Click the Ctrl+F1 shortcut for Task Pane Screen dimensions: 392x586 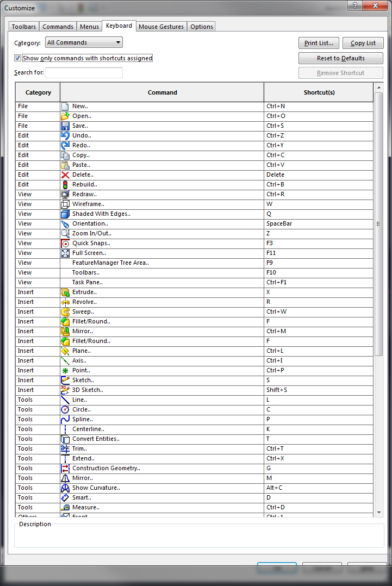pos(319,282)
